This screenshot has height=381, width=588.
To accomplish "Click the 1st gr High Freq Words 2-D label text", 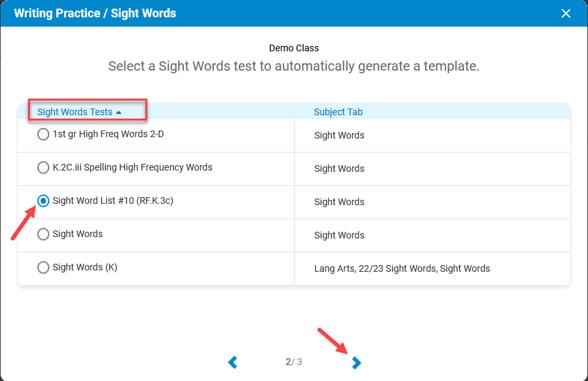I will pyautogui.click(x=108, y=135).
